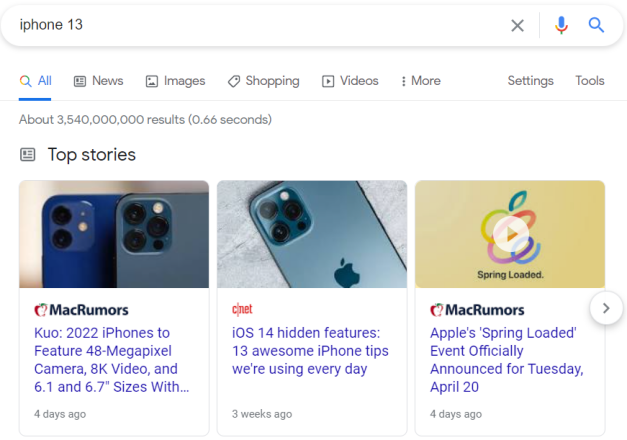Open the More search categories menu
The width and height of the screenshot is (627, 440).
[x=421, y=81]
